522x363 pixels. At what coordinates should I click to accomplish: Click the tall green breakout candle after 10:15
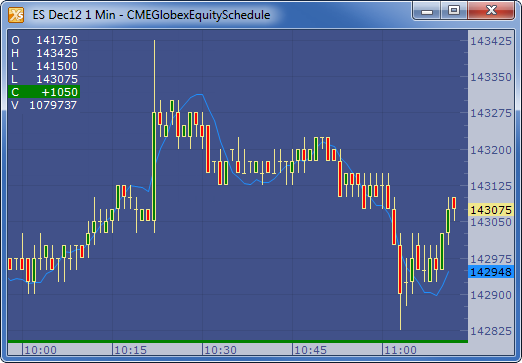pos(154,167)
